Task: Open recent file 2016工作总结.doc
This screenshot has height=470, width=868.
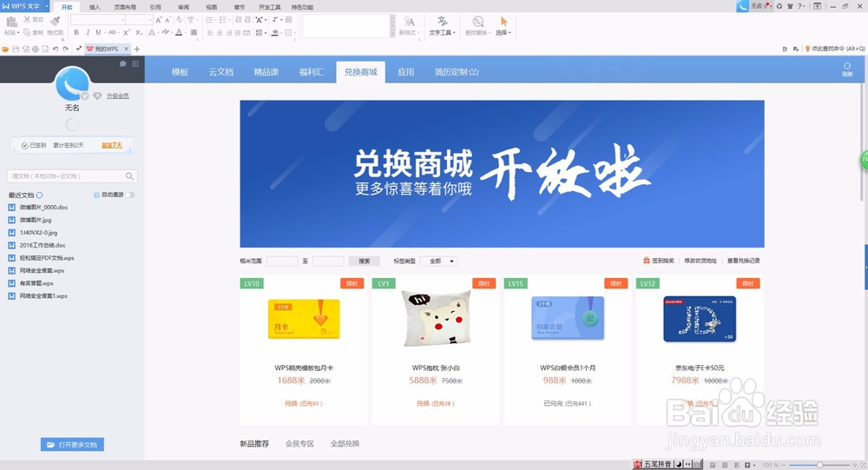Action: pyautogui.click(x=43, y=245)
